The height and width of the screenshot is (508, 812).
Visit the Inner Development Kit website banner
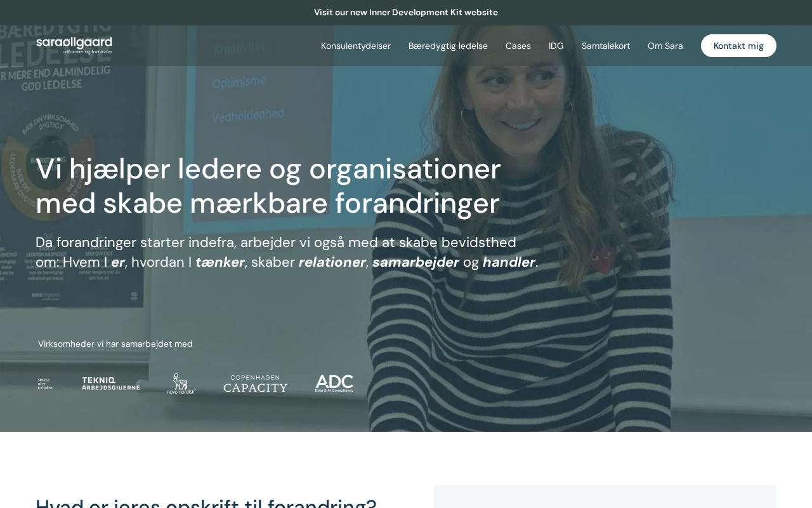point(406,13)
